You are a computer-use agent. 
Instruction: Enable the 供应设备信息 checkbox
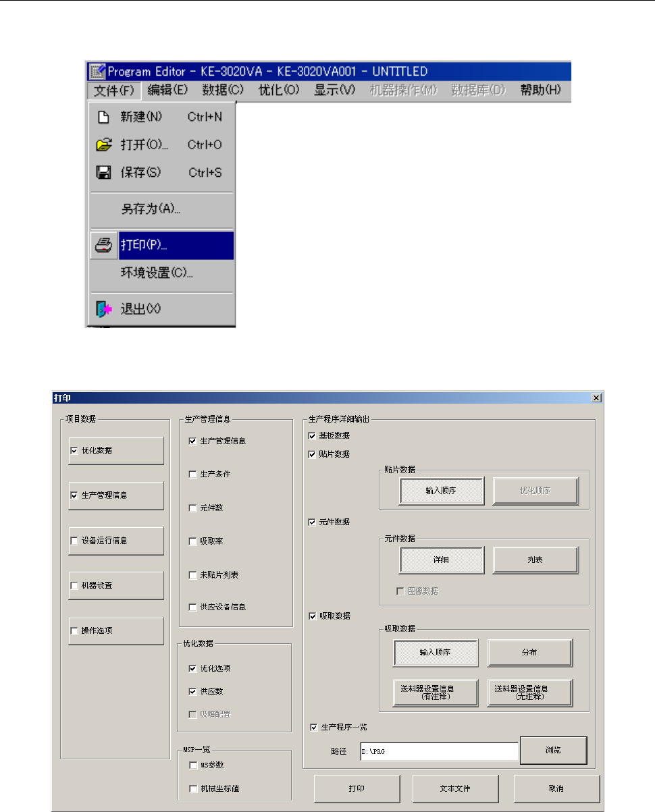pyautogui.click(x=193, y=607)
